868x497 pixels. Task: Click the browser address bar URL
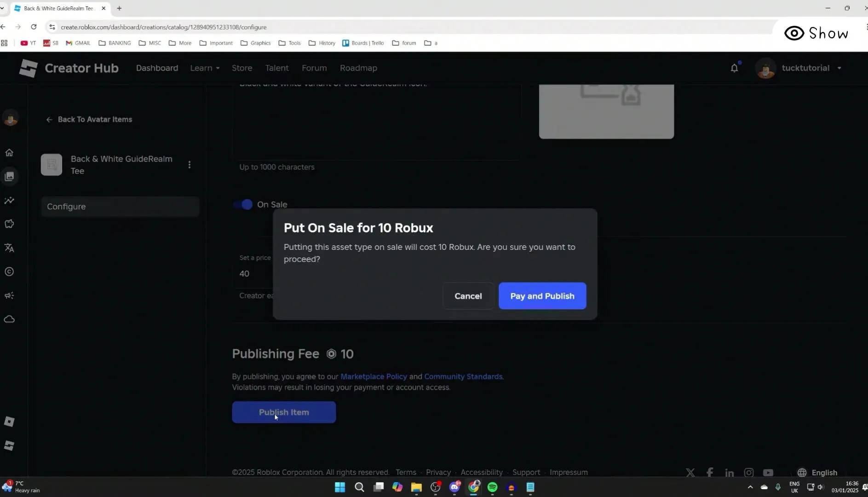coord(164,27)
